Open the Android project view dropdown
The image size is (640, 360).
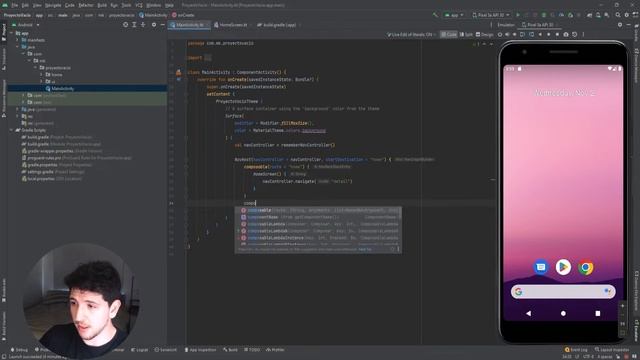(26, 25)
